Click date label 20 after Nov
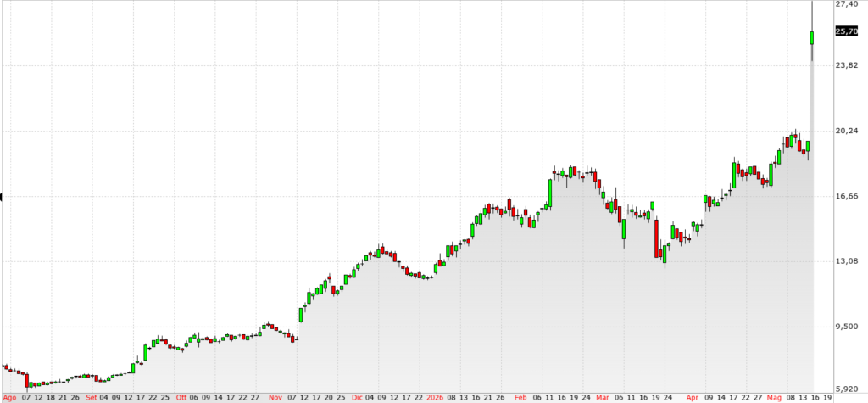This screenshot has width=868, height=403. 328,397
